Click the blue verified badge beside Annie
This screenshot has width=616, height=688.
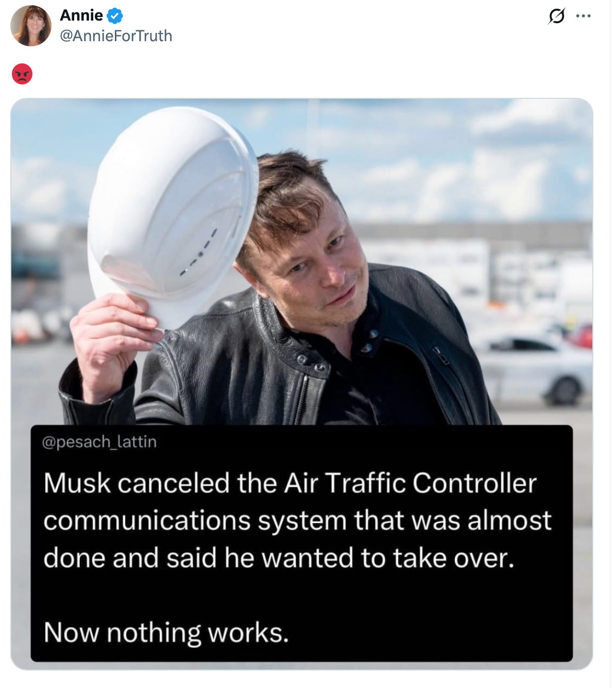[115, 16]
